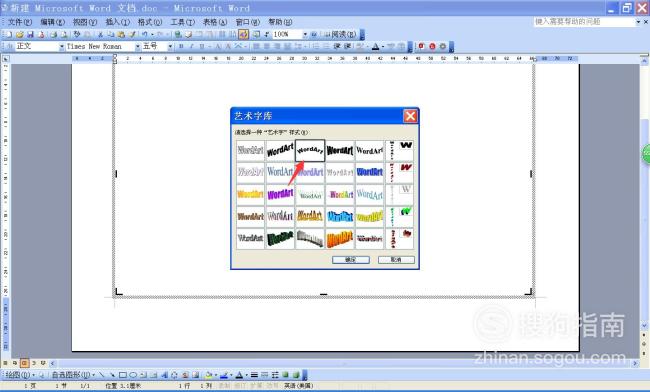Click the help question input field

[585, 22]
